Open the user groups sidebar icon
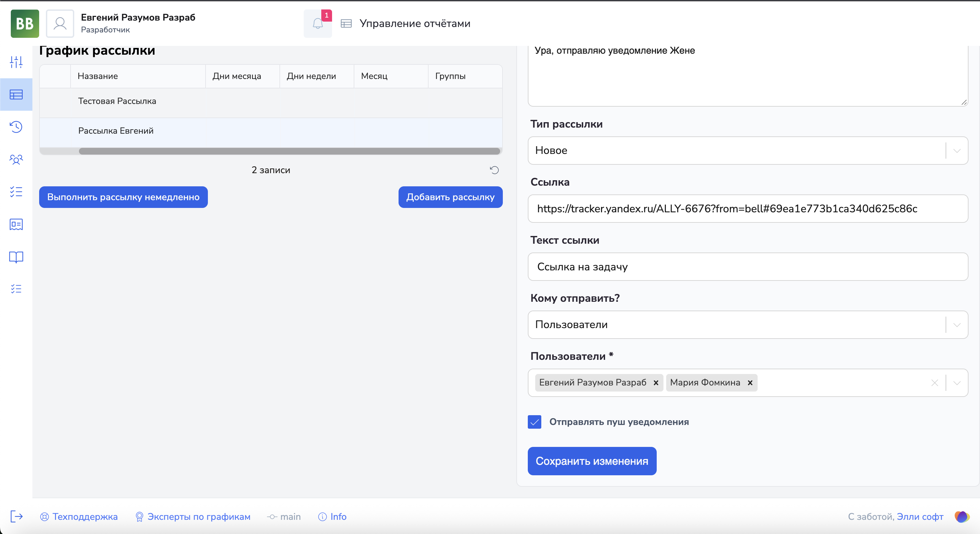The width and height of the screenshot is (980, 534). click(x=16, y=159)
